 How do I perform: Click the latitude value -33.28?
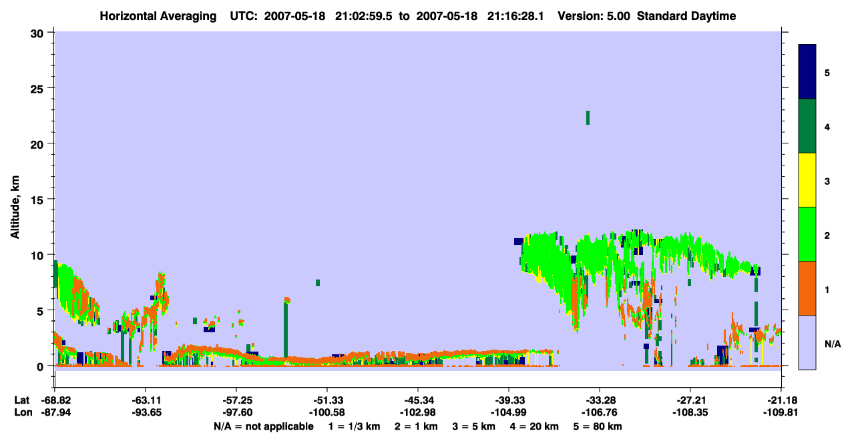coord(600,400)
